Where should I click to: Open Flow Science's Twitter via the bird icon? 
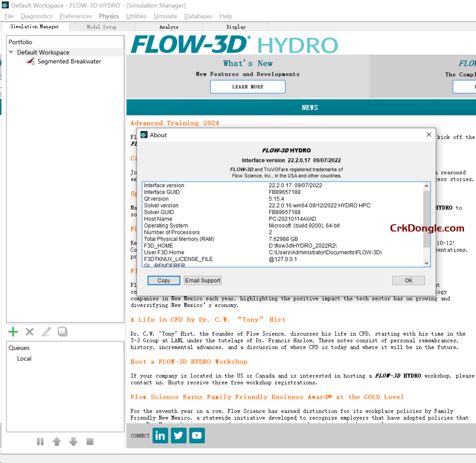pos(178,435)
